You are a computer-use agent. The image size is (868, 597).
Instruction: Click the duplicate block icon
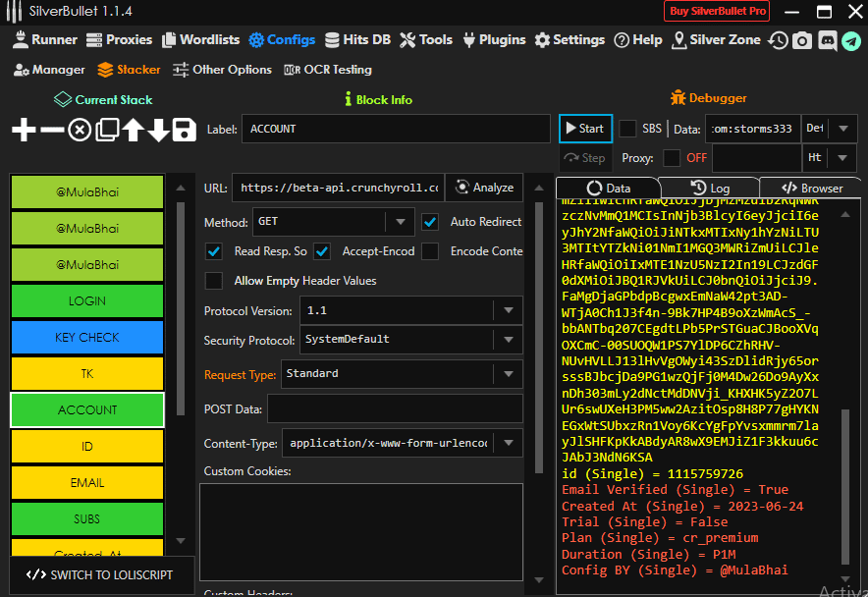click(x=106, y=130)
